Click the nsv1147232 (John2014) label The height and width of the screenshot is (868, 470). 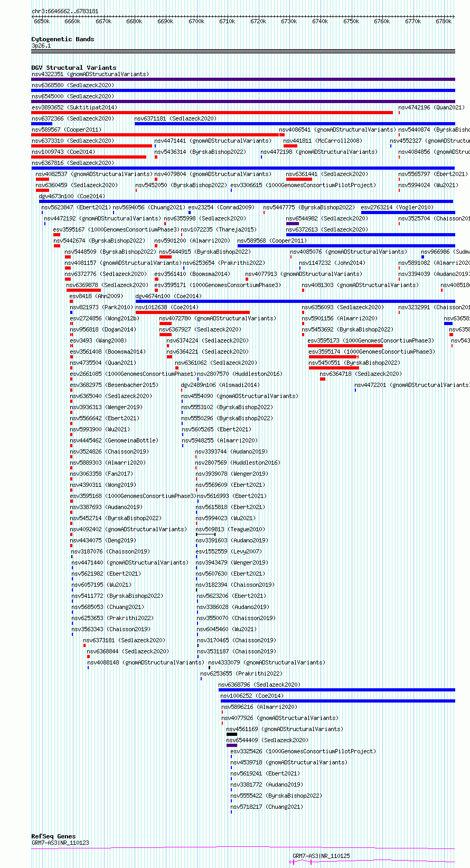[x=332, y=263]
